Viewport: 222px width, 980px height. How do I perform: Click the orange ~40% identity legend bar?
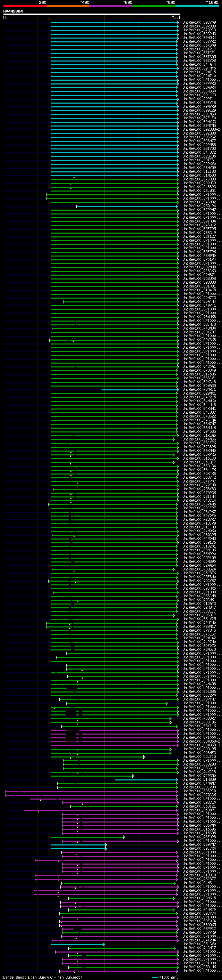tap(68, 6)
